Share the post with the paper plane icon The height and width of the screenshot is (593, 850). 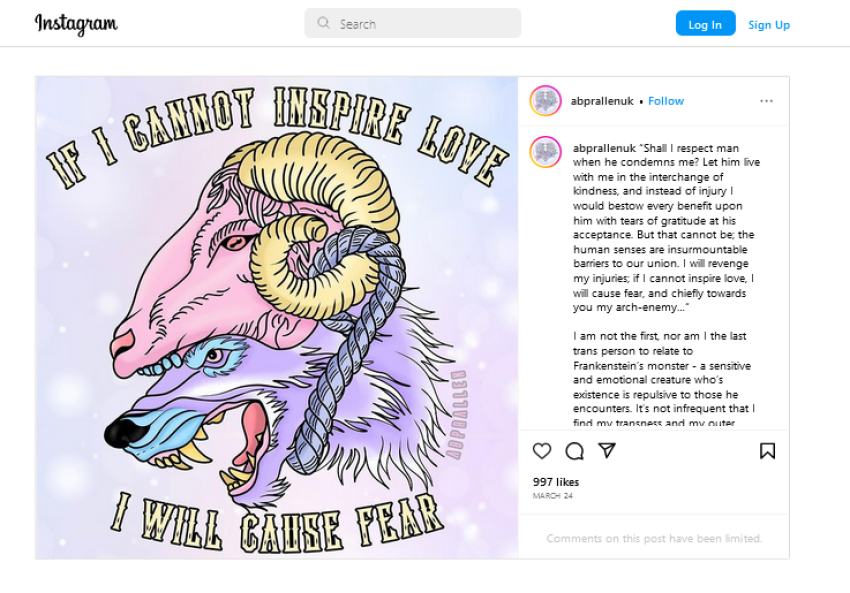(x=607, y=451)
